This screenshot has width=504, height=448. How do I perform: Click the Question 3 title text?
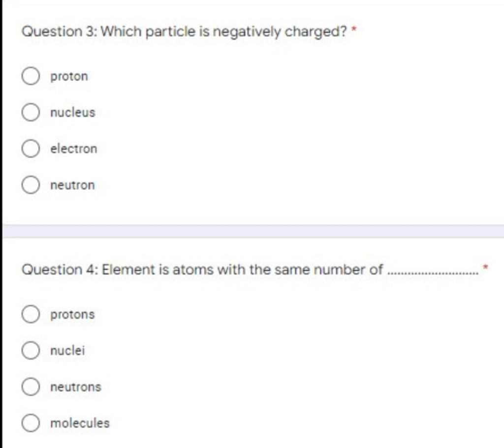click(184, 32)
